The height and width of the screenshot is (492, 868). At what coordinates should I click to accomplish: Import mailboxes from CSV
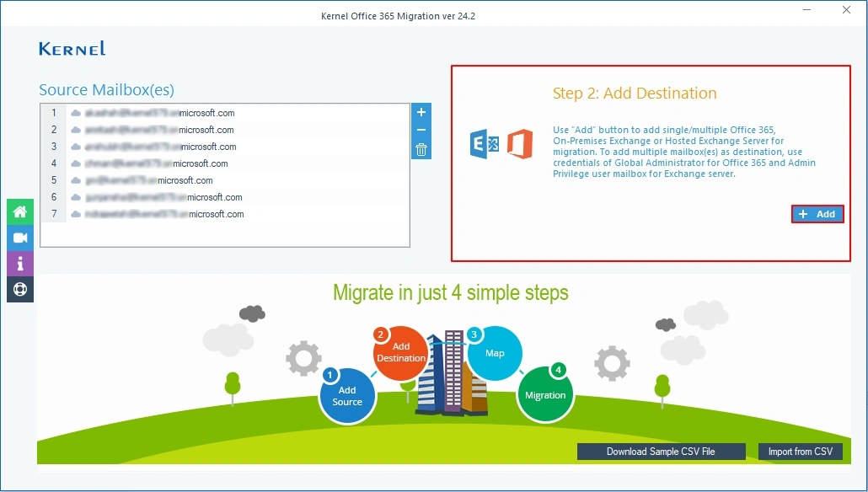click(800, 451)
